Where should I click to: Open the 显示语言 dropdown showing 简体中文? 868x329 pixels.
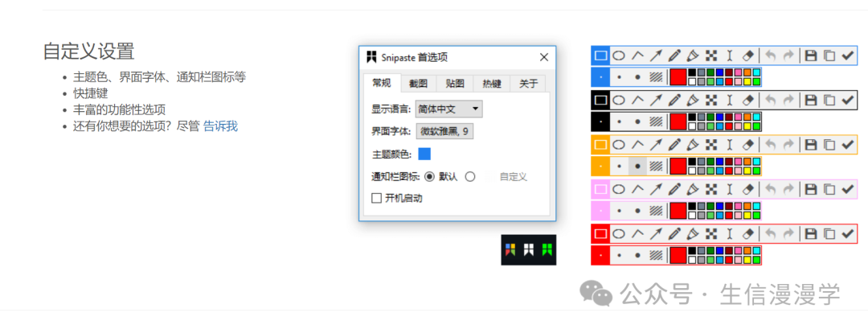(x=449, y=109)
